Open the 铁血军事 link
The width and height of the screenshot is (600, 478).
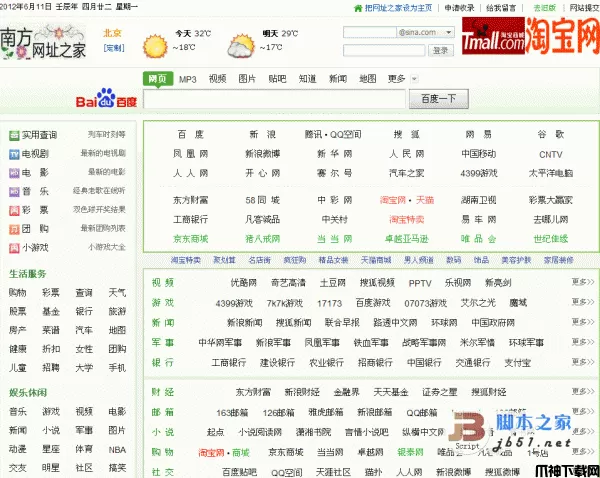371,343
